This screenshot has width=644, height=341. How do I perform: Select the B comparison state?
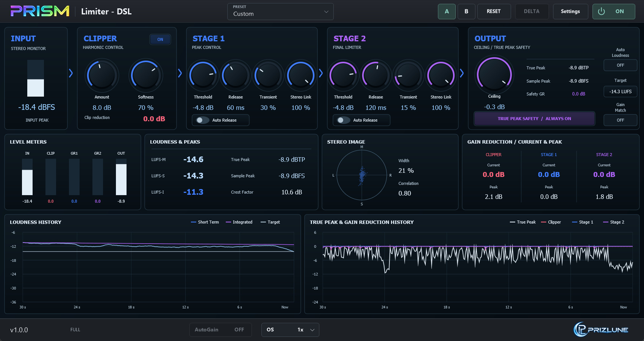(466, 11)
